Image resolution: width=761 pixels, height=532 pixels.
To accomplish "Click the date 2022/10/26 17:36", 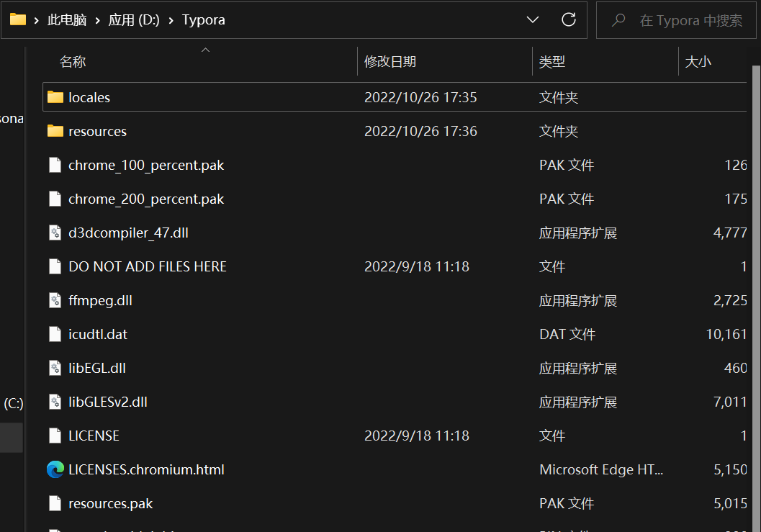I will [420, 131].
